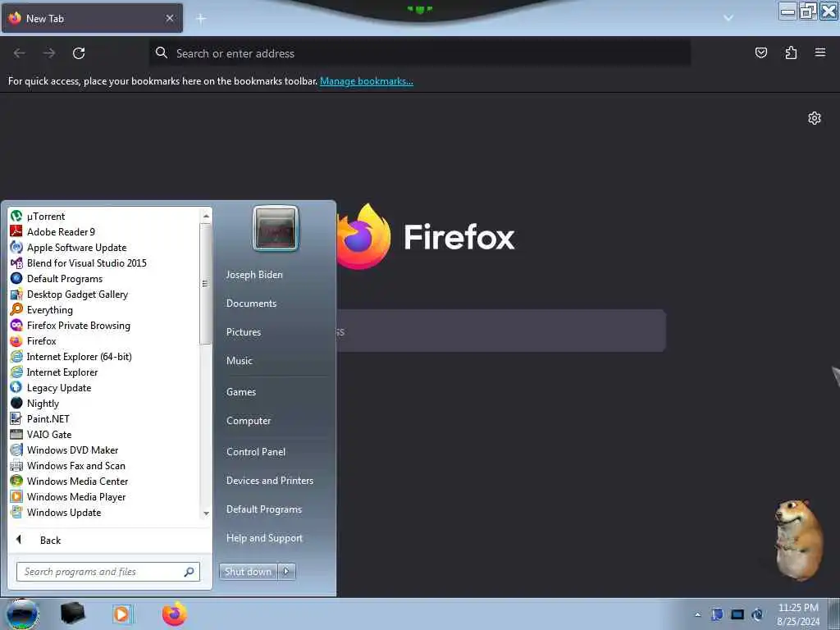This screenshot has height=630, width=840.
Task: Click the programs list scroll down arrow
Action: pos(206,514)
